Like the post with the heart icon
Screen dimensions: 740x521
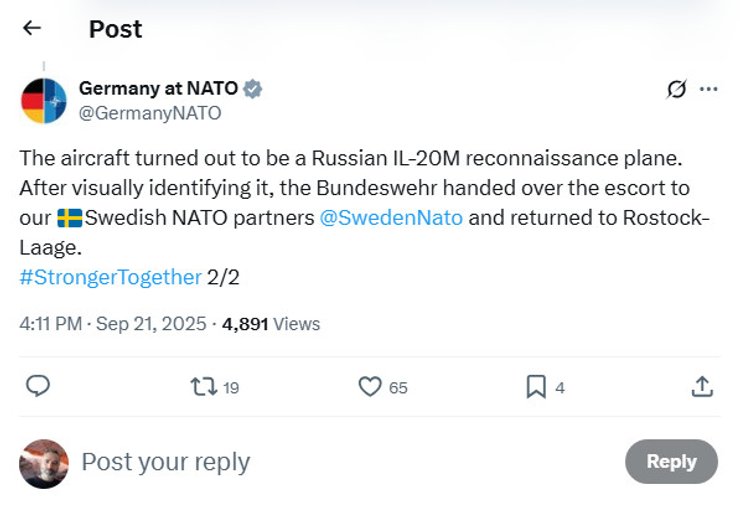(x=370, y=386)
